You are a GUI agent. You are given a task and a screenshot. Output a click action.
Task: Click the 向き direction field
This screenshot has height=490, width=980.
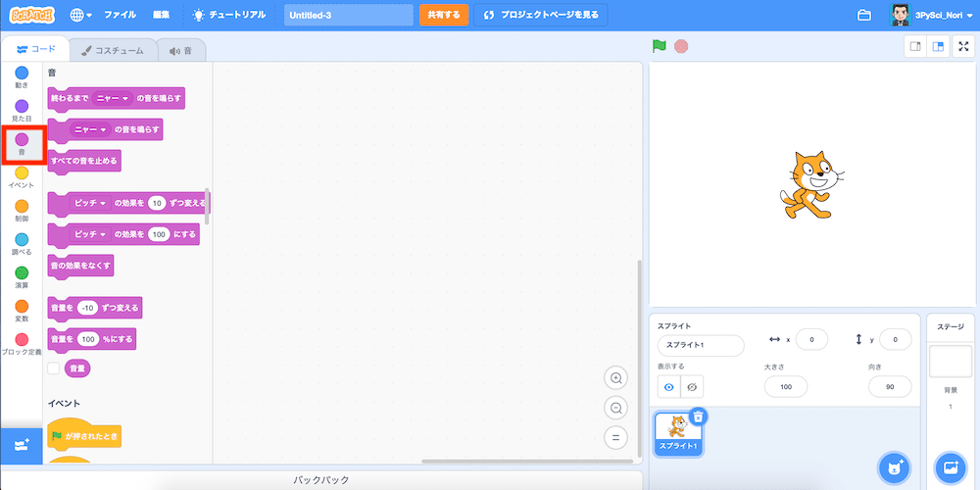(890, 387)
